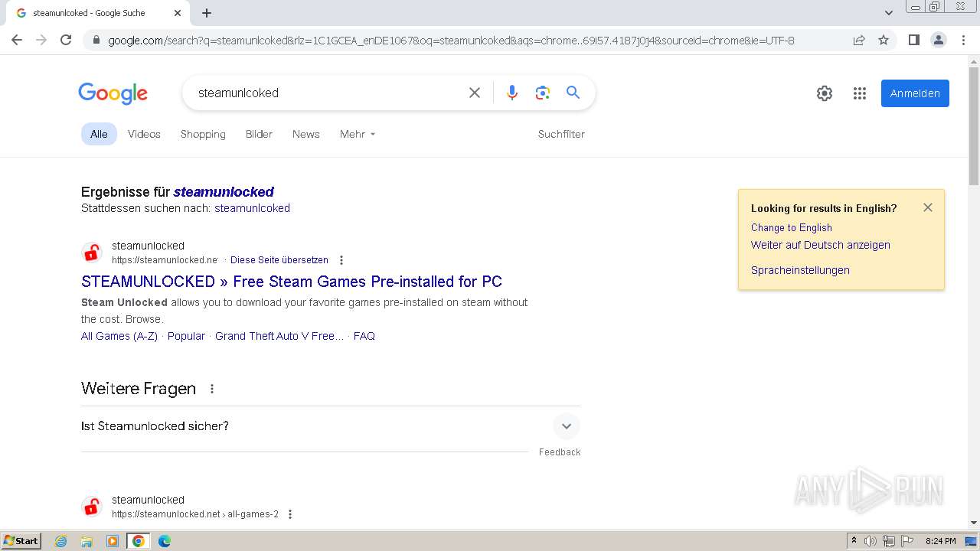Submit search with magnifier icon
Image resolution: width=980 pixels, height=551 pixels.
[573, 93]
